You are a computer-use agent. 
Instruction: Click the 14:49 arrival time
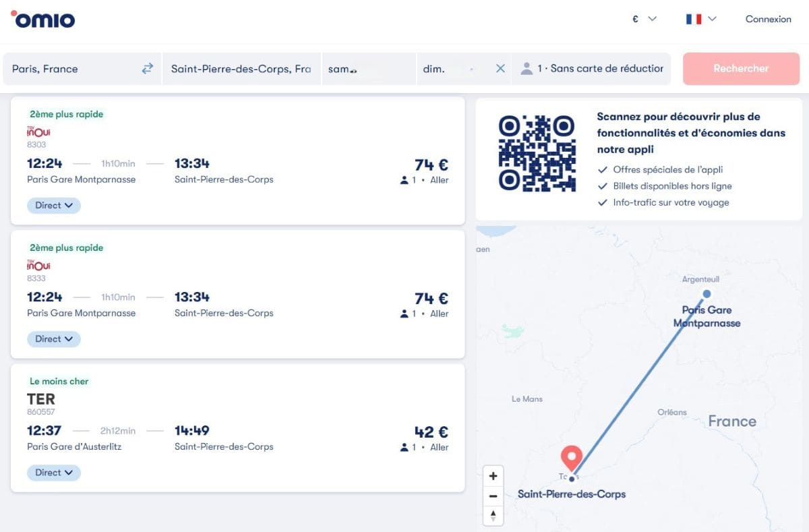click(x=192, y=430)
